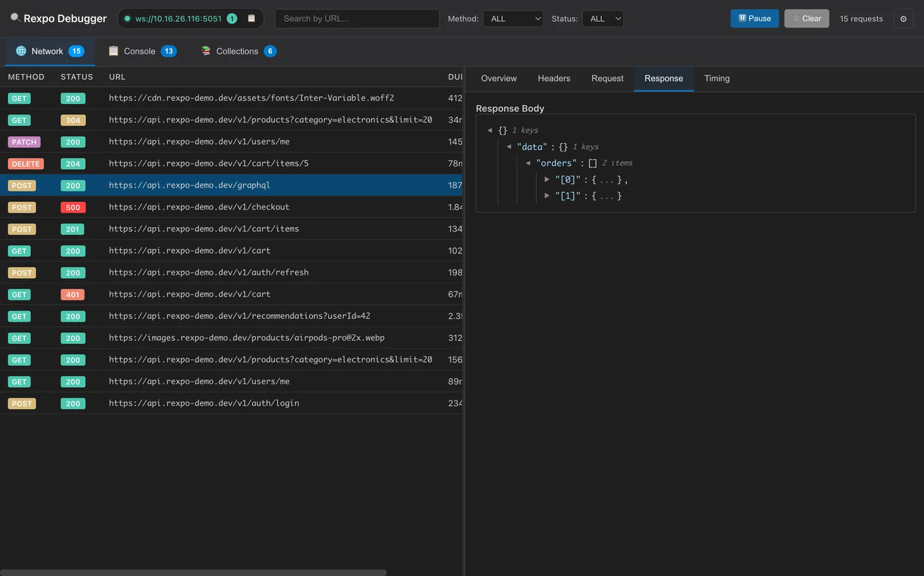Open the Headers detail tab
Image resolution: width=924 pixels, height=576 pixels.
554,79
